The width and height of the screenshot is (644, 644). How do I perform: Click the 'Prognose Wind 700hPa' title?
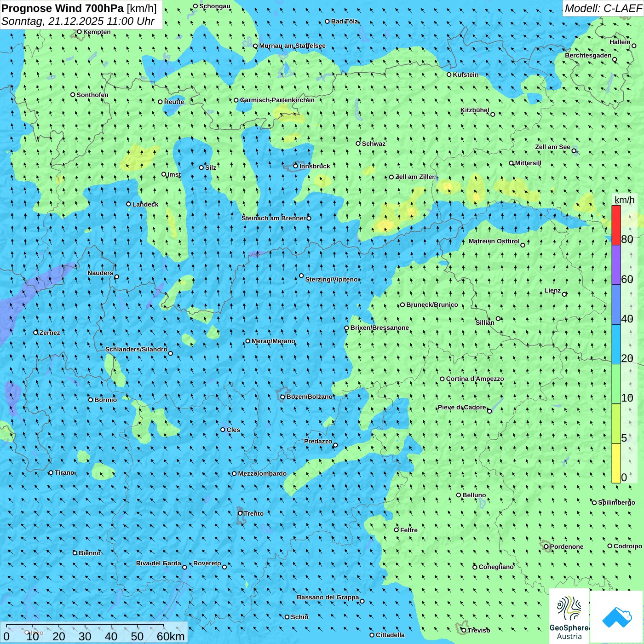tap(62, 8)
